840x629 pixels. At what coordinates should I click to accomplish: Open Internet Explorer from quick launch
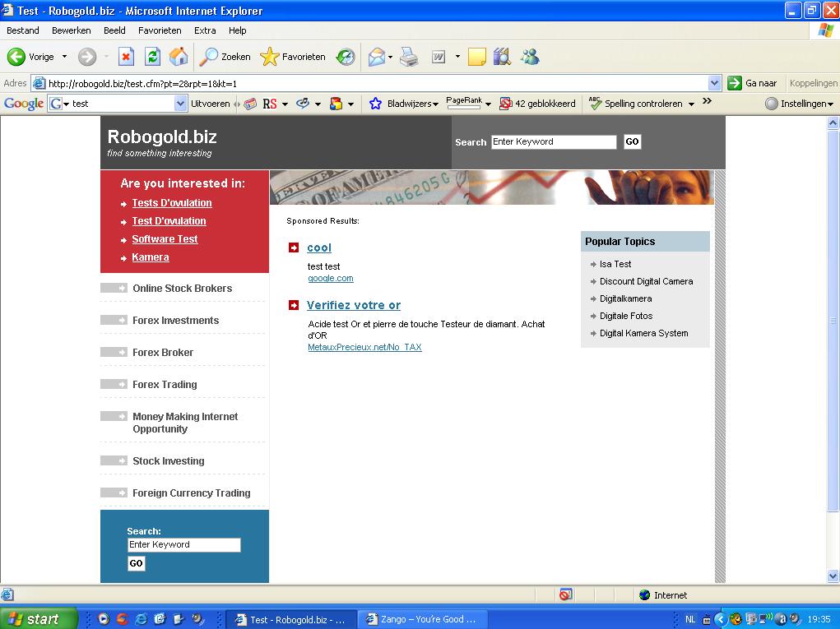tap(141, 619)
